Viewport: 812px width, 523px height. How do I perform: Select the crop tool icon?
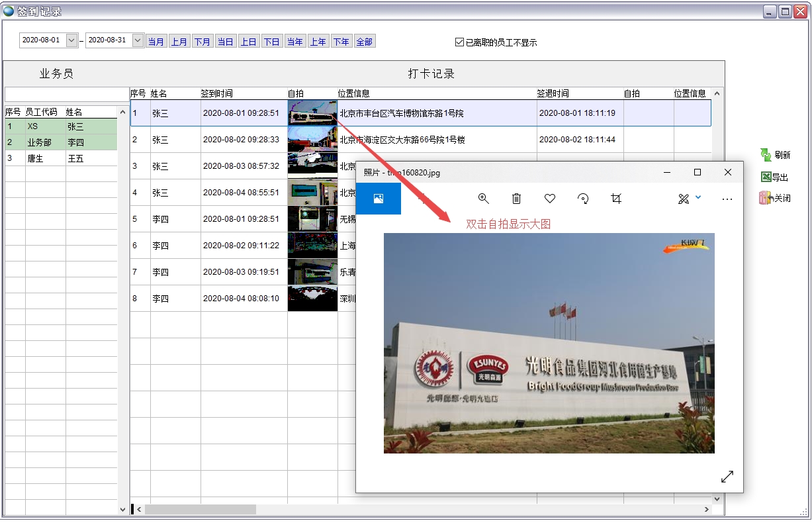[616, 199]
